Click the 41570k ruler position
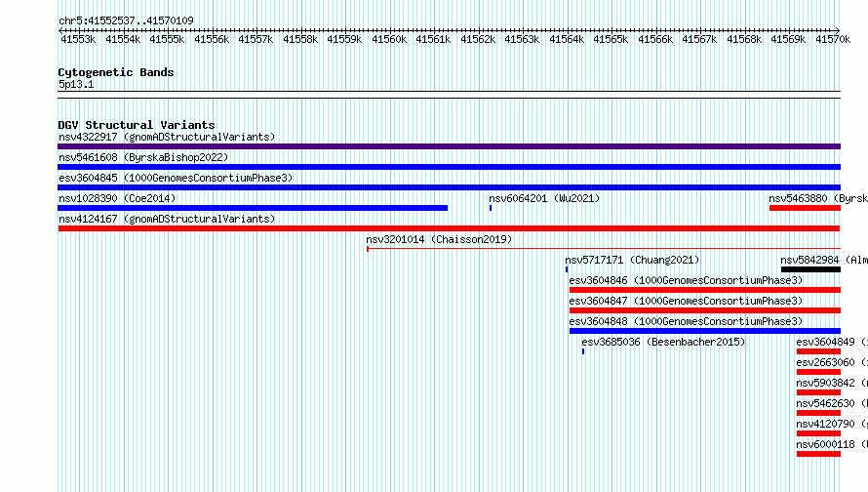 833,39
